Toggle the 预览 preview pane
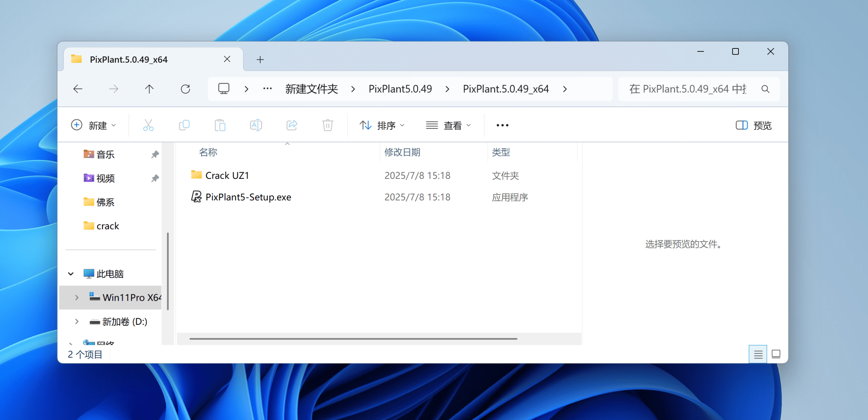This screenshot has height=420, width=868. [x=753, y=125]
